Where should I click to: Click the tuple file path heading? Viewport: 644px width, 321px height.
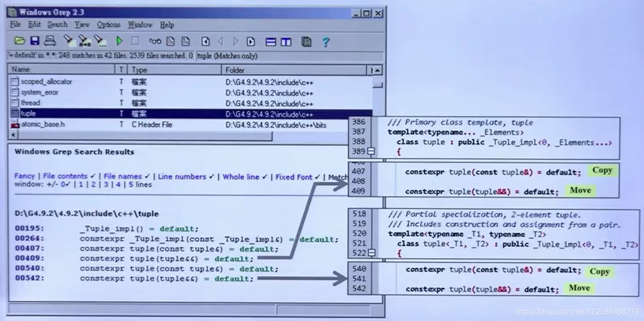(x=87, y=213)
